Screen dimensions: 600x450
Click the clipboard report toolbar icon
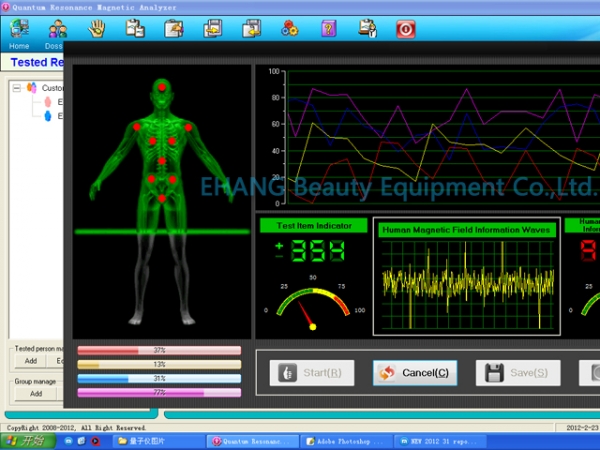tap(135, 28)
